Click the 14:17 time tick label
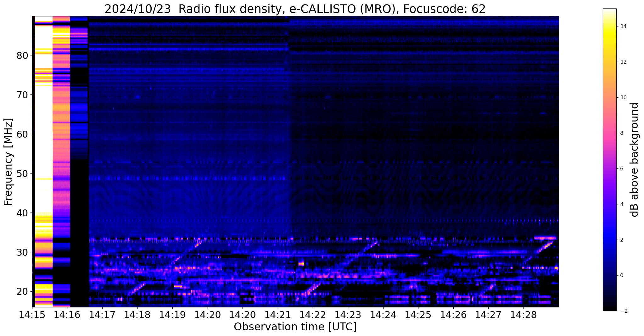The height and width of the screenshot is (336, 644). [x=102, y=315]
